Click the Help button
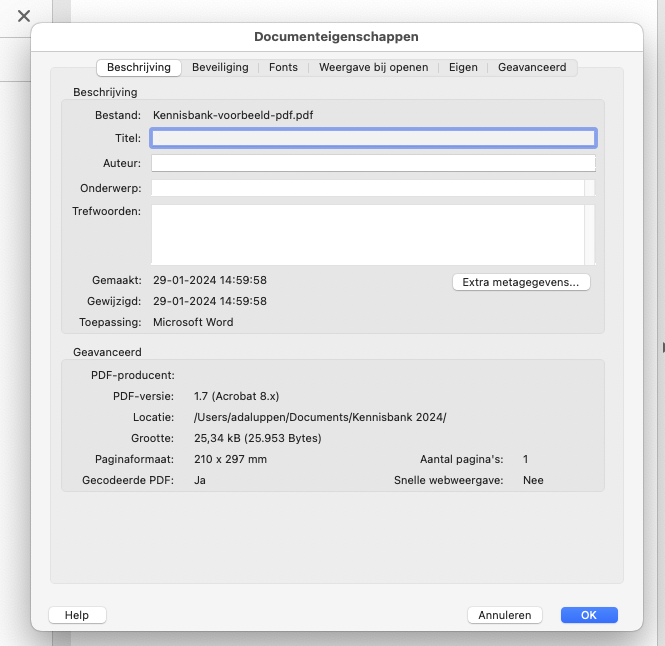 [x=77, y=615]
